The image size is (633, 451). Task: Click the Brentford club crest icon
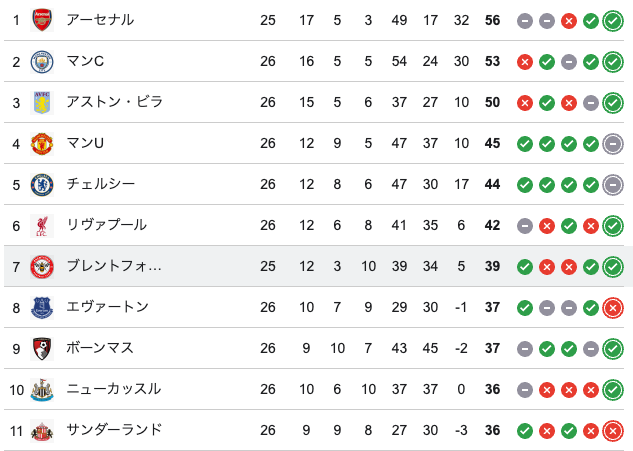pyautogui.click(x=41, y=266)
